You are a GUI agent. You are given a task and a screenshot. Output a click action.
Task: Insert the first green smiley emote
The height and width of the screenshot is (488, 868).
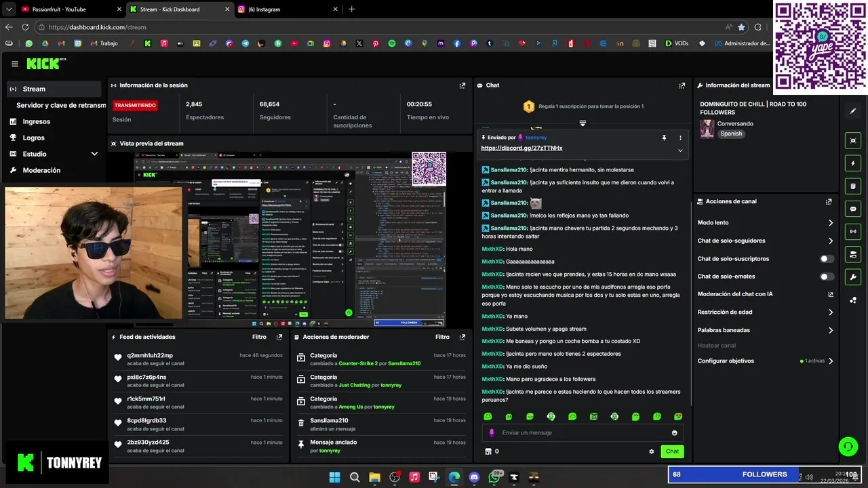488,416
